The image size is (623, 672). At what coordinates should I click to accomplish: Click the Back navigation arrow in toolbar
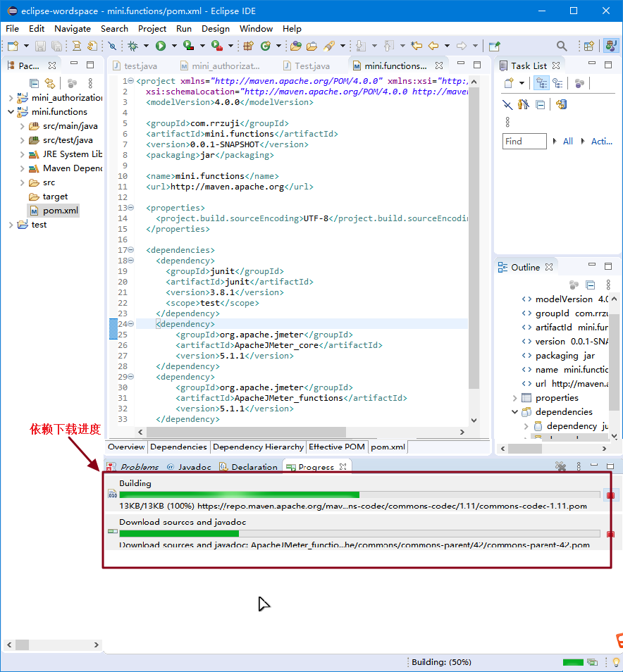pos(433,46)
